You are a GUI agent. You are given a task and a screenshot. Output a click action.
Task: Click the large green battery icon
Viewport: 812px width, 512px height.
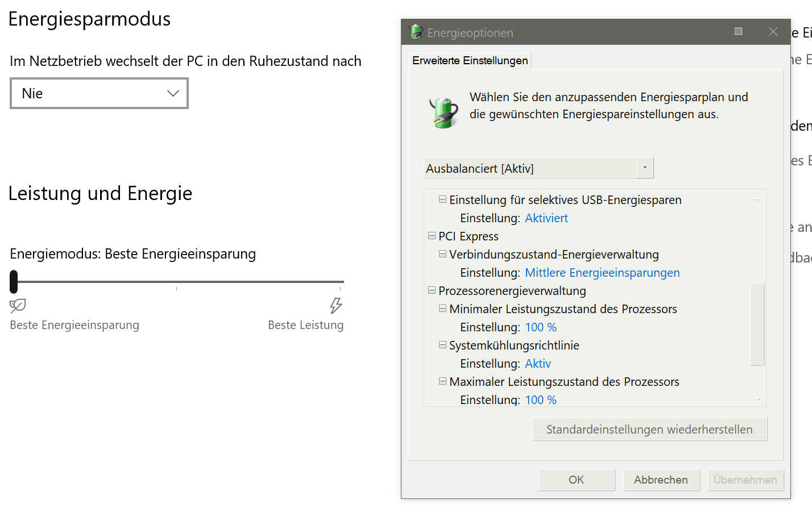click(444, 112)
